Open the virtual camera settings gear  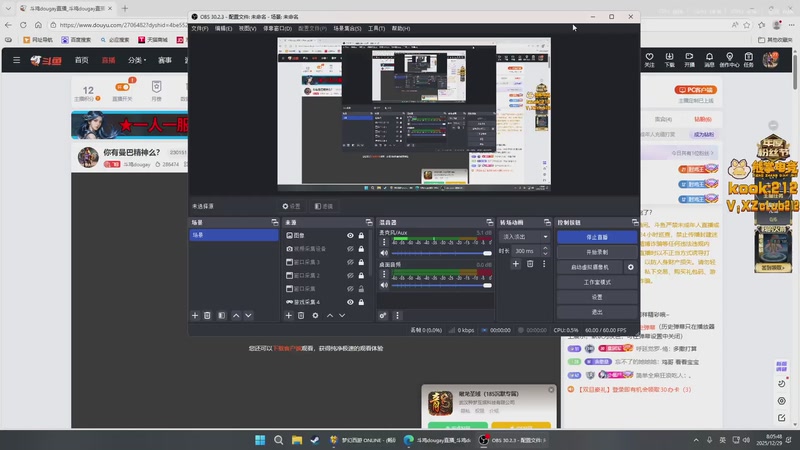[x=631, y=267]
